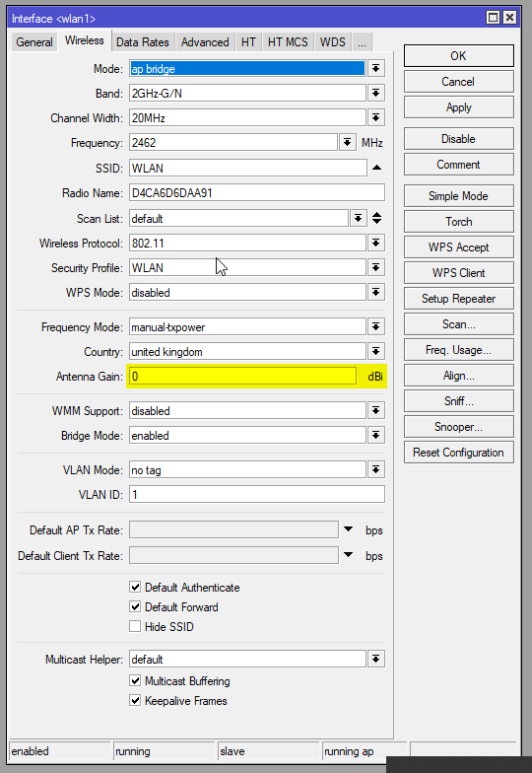
Task: Enable the Hide SSID checkbox
Action: click(135, 627)
